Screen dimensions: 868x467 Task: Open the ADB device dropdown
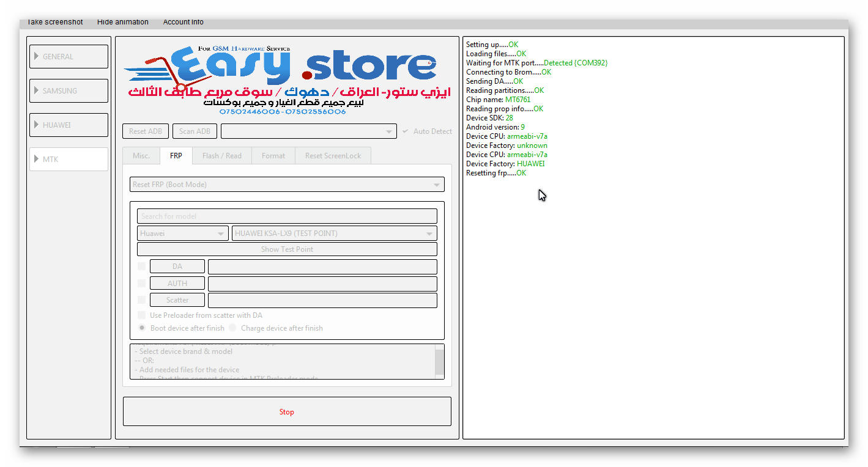(309, 131)
